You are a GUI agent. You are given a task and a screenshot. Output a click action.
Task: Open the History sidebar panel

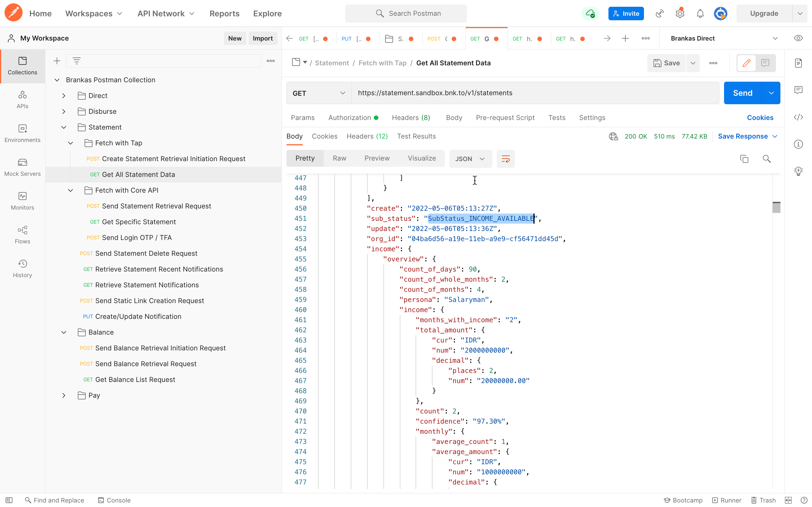click(23, 269)
